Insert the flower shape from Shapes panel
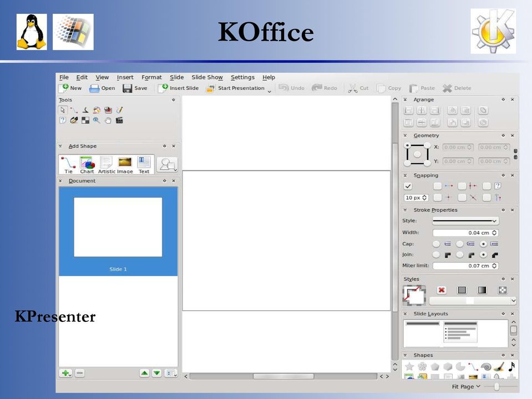The height and width of the screenshot is (399, 532). tap(422, 366)
